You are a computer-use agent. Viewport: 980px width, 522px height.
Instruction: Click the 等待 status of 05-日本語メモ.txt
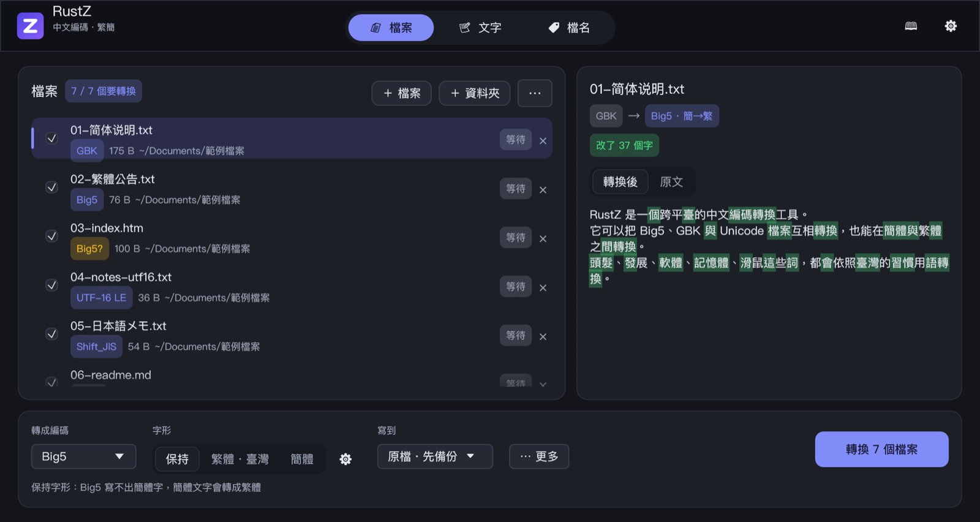click(x=516, y=336)
